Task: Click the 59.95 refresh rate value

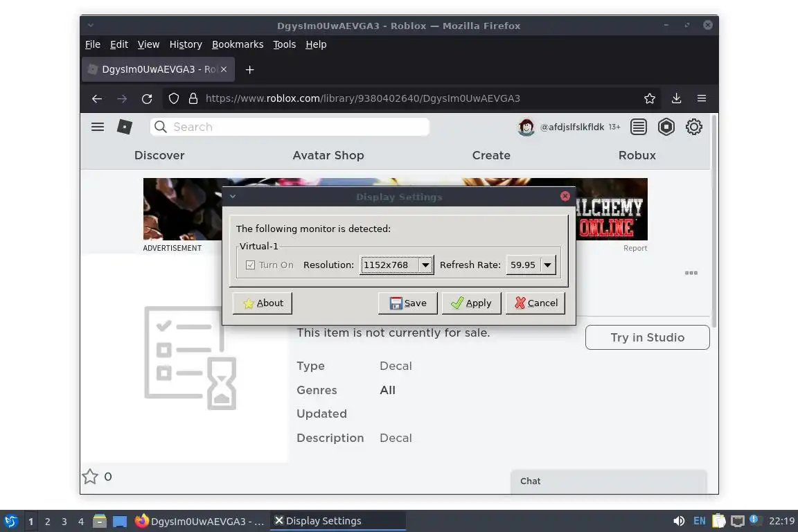Action: click(x=523, y=265)
